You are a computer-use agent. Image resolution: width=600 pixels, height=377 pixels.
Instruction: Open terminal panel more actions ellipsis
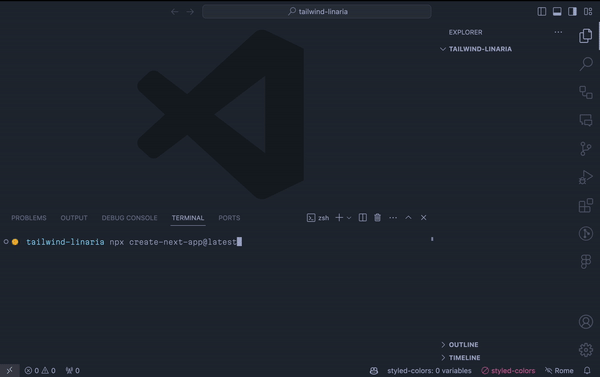coord(393,217)
